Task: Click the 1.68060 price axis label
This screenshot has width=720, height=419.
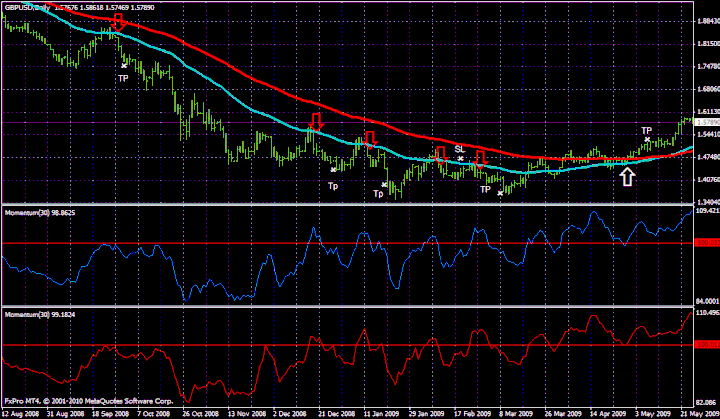Action: 708,89
